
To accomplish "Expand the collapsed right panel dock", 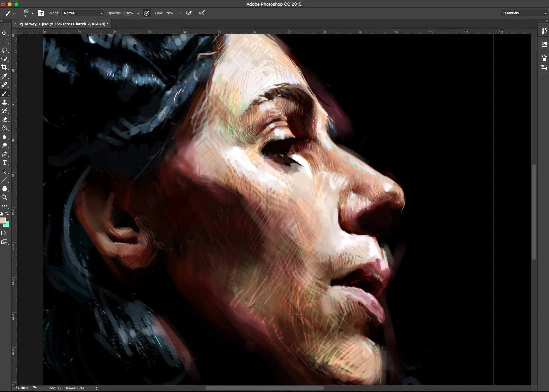I will click(547, 21).
